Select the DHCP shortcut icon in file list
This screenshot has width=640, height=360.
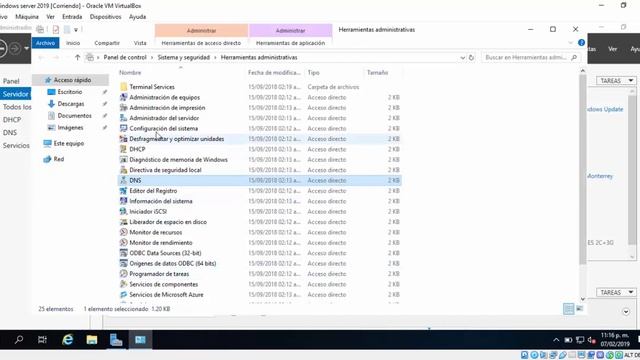tap(124, 149)
